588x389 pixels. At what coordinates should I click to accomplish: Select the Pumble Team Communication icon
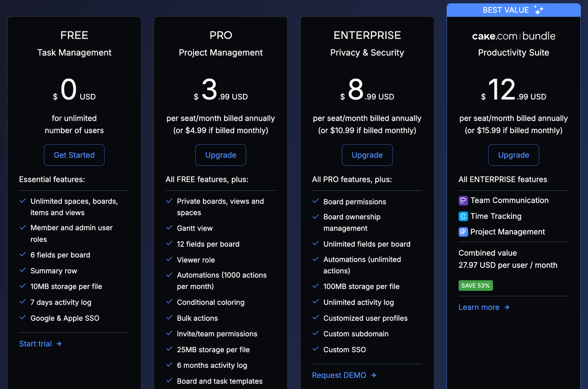coord(463,200)
